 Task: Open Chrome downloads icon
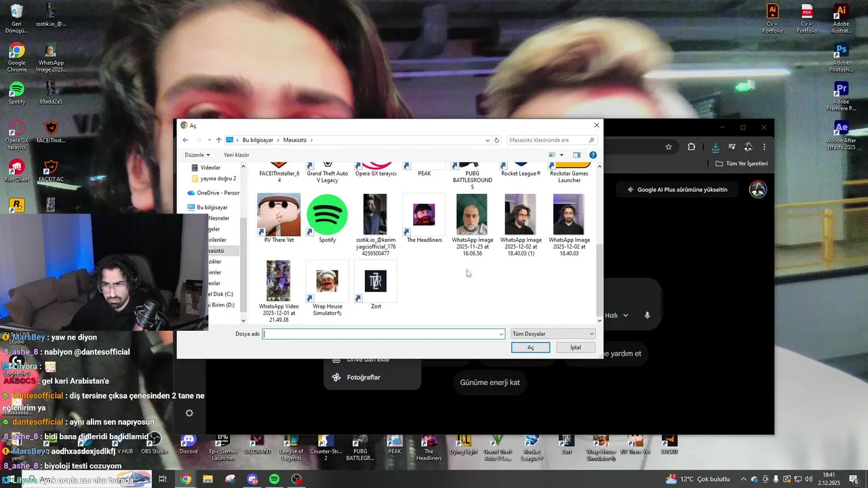[x=715, y=147]
